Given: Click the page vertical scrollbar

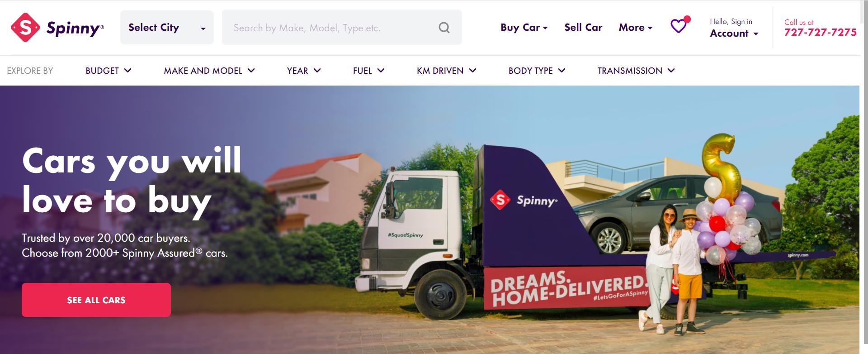Looking at the screenshot, I should pyautogui.click(x=863, y=177).
